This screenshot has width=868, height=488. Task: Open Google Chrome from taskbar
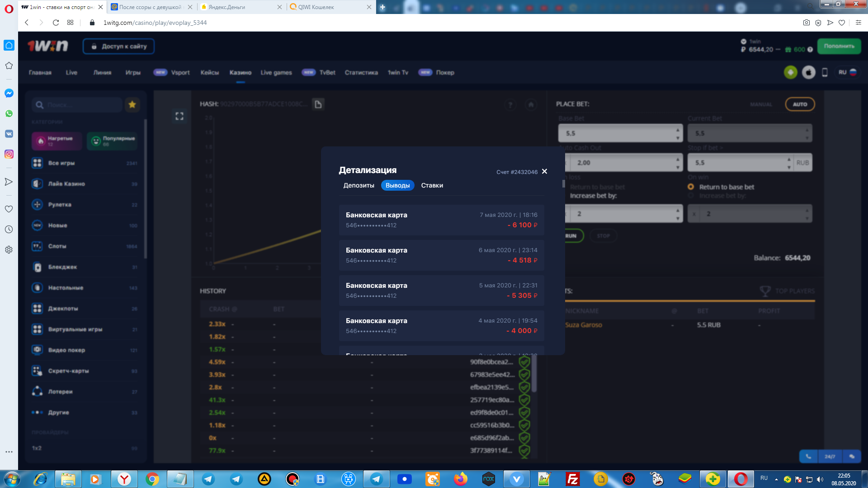pyautogui.click(x=152, y=479)
